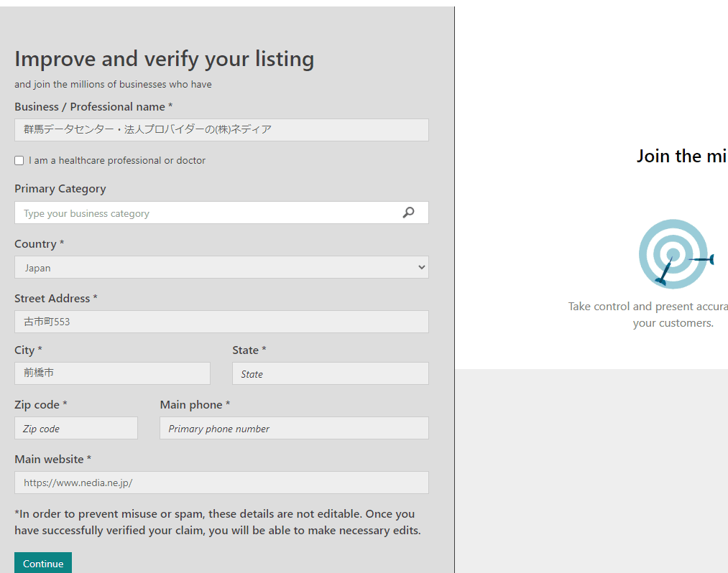Click the City field containing 前橋市
Screen dimensions: 728x573
coord(112,373)
